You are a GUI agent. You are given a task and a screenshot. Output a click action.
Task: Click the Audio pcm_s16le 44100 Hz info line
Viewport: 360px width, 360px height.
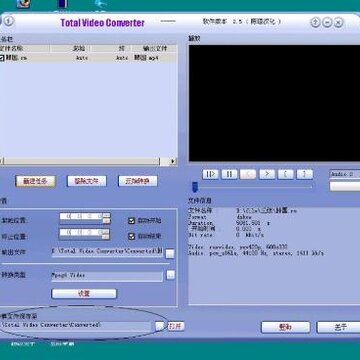point(256,253)
